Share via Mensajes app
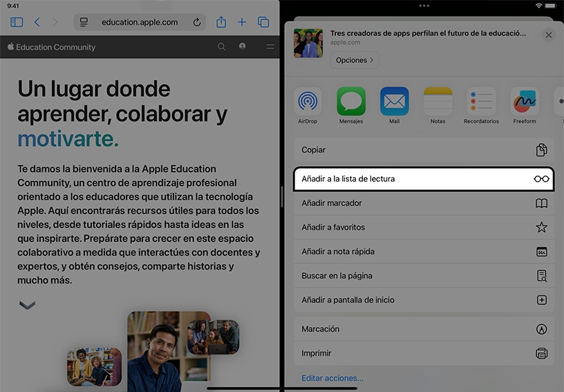 click(x=351, y=105)
